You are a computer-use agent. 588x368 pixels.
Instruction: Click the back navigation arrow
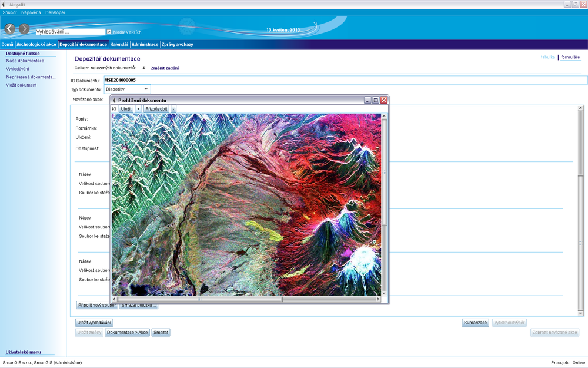point(10,29)
